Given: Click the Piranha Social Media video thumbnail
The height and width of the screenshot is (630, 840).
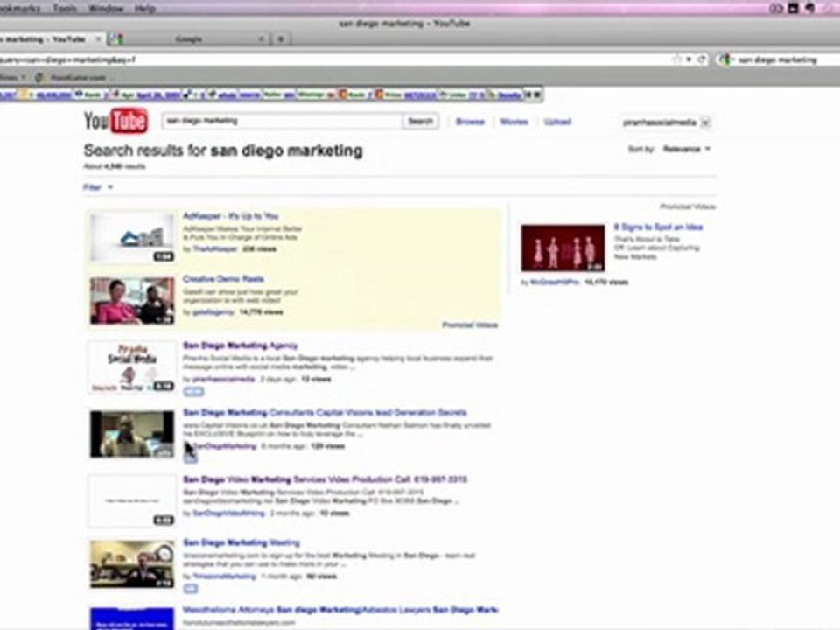Looking at the screenshot, I should (132, 367).
